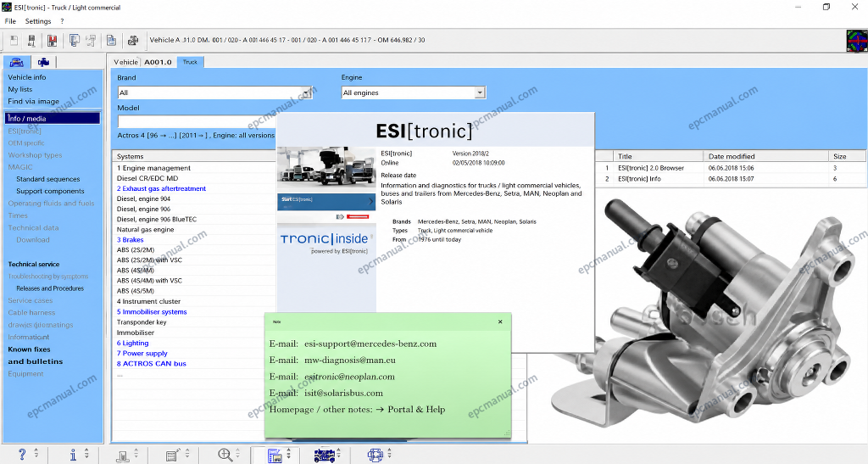Open Releases and Procedures in sidebar
Image resolution: width=868 pixels, height=464 pixels.
click(50, 288)
